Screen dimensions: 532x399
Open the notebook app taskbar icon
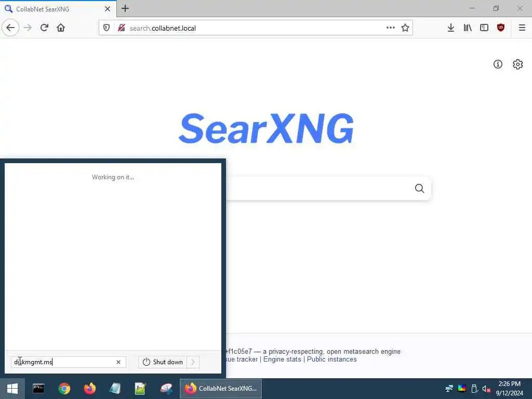coord(115,389)
